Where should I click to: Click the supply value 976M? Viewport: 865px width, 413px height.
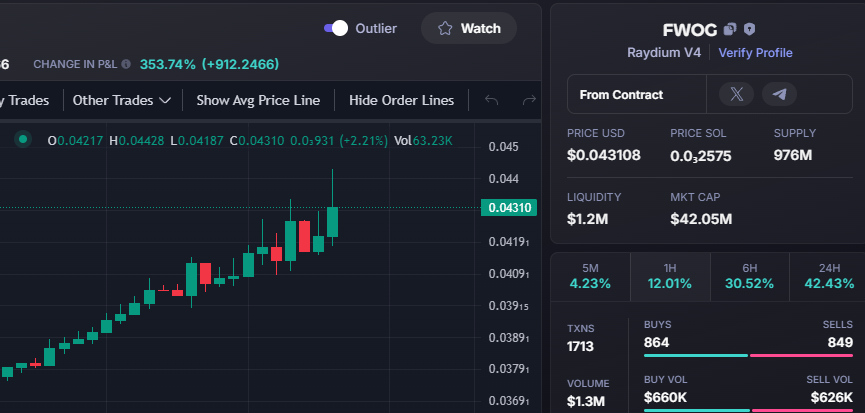pyautogui.click(x=793, y=155)
